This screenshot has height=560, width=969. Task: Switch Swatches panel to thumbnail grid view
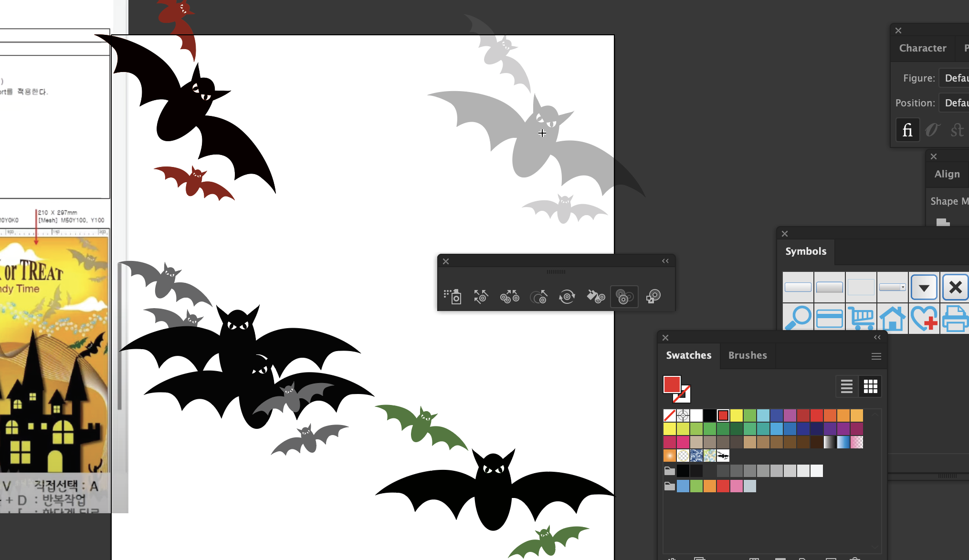point(870,386)
